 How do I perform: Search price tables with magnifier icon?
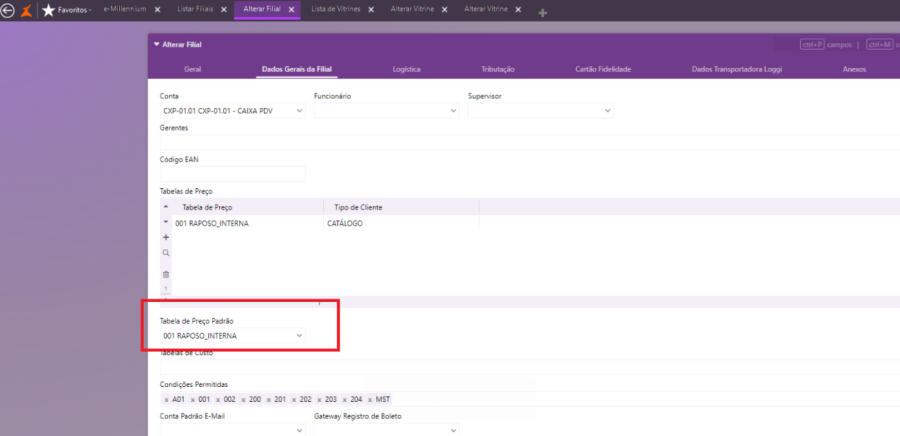[166, 252]
